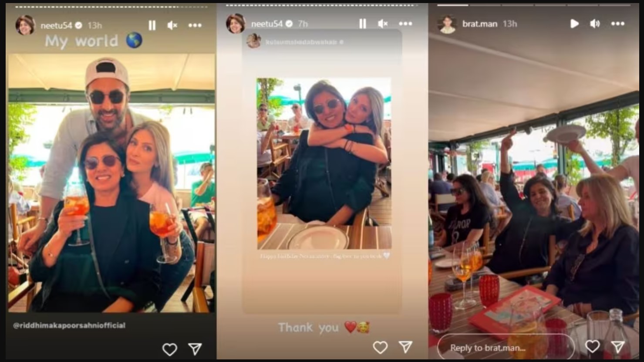
Task: Open more options on the brat.man story
Action: pos(617,24)
